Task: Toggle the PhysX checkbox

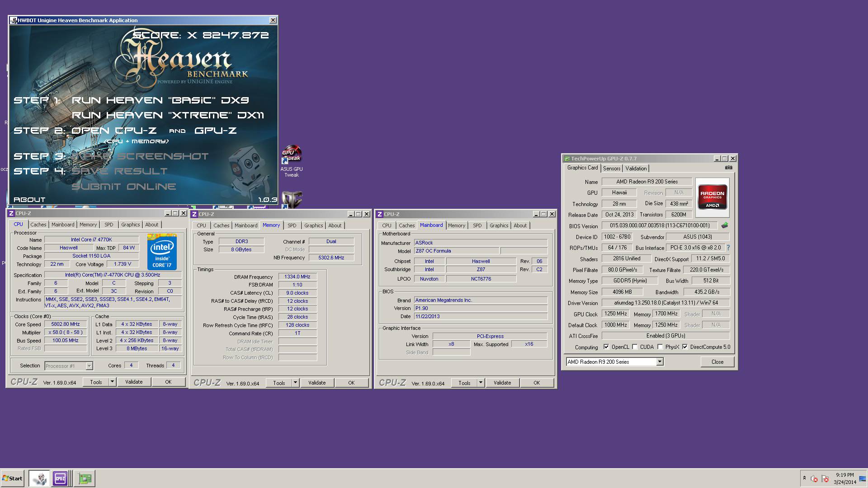Action: click(660, 347)
